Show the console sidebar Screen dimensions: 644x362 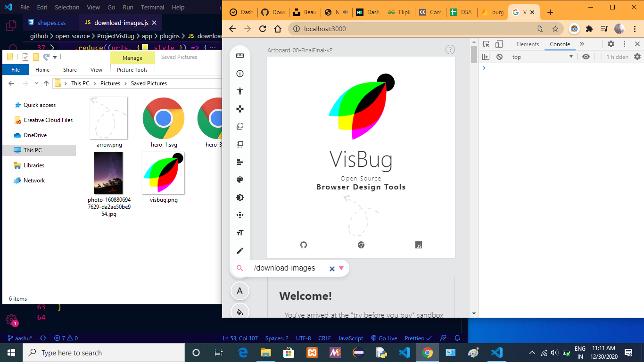(x=486, y=57)
